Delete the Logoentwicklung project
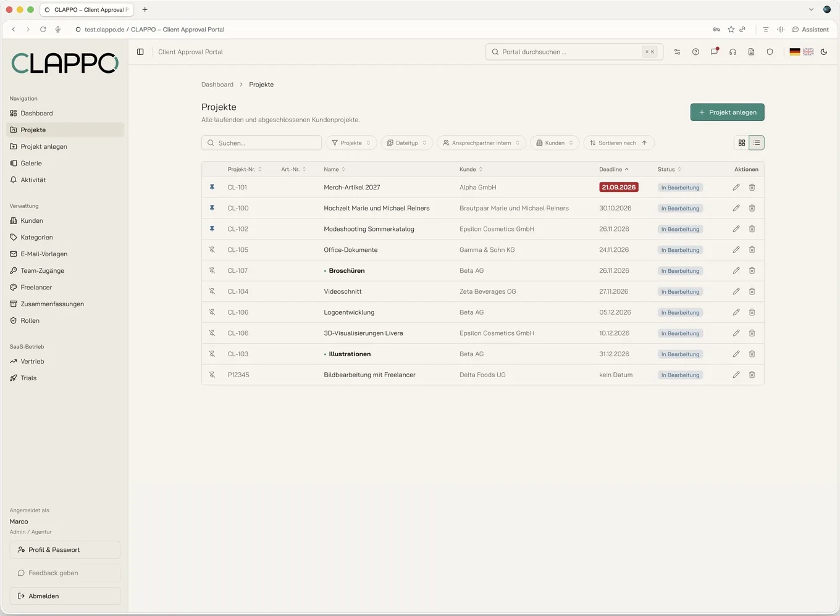Viewport: 840px width, 616px height. (752, 312)
